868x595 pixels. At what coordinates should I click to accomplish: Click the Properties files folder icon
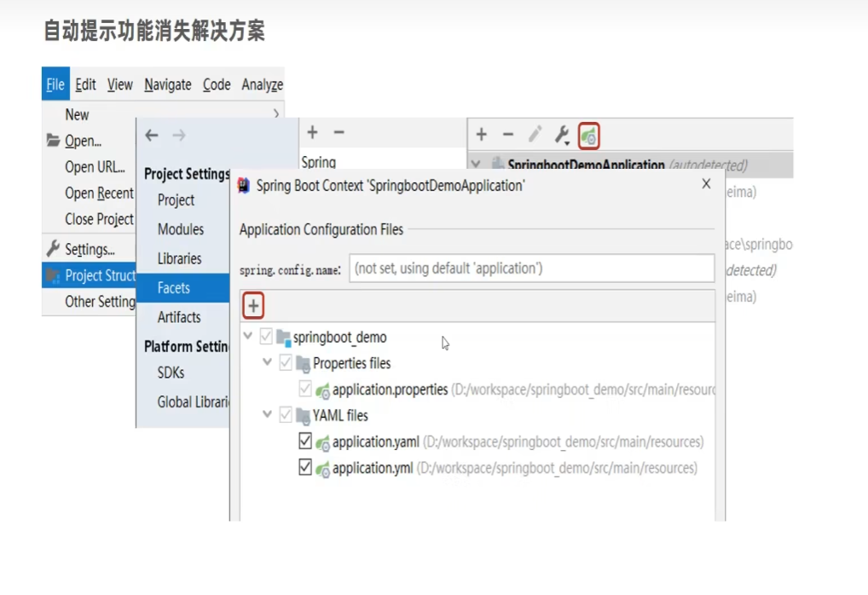click(x=304, y=364)
